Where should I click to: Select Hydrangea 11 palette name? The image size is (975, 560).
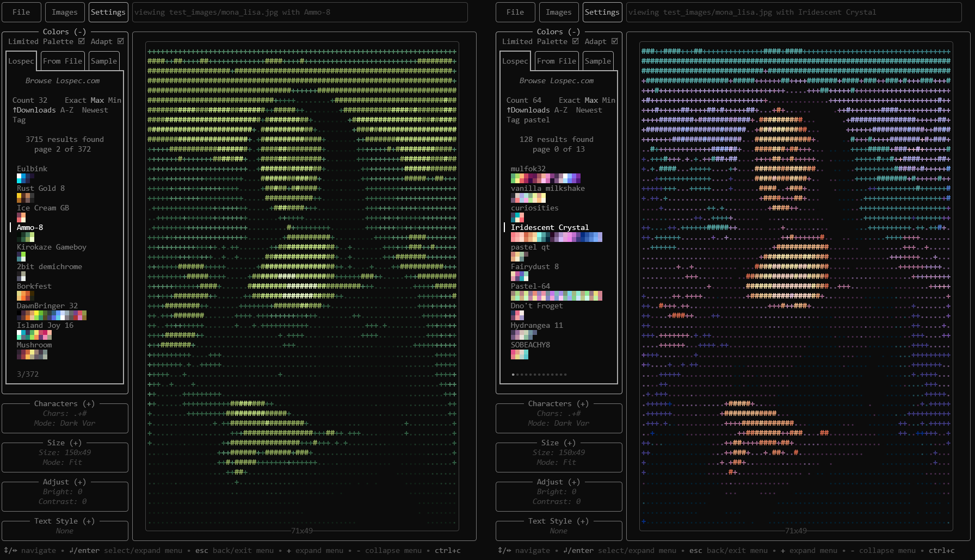click(x=537, y=325)
